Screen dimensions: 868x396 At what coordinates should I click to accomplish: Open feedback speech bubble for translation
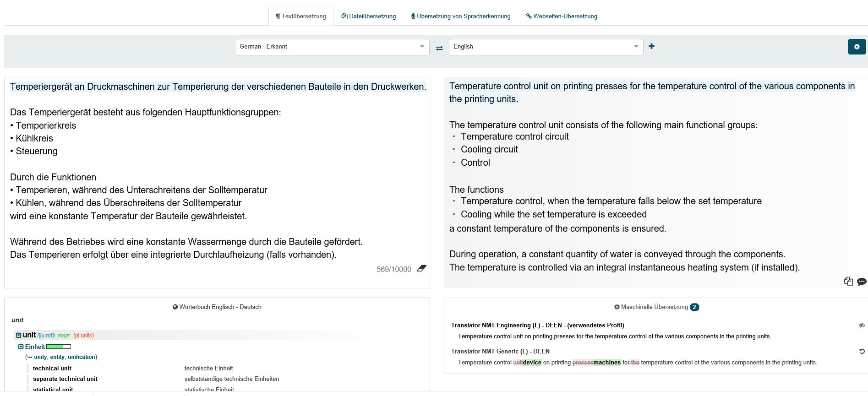[x=862, y=282]
